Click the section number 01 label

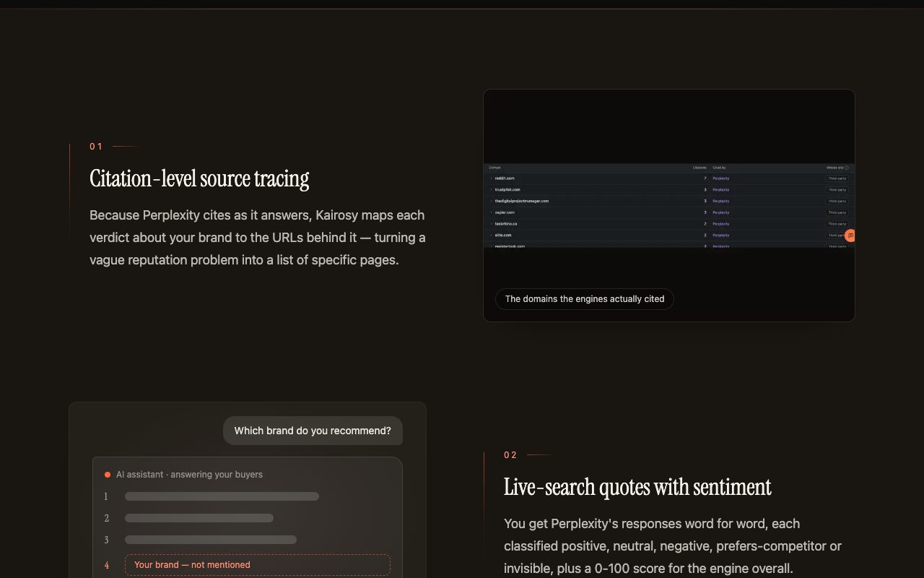tap(96, 147)
